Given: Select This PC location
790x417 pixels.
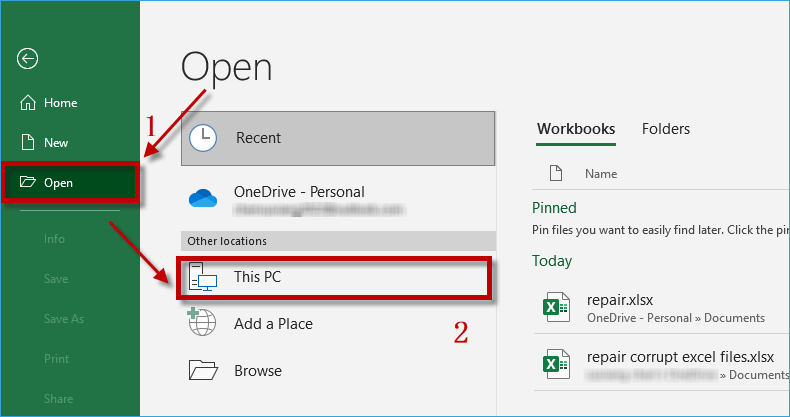Looking at the screenshot, I should (x=334, y=277).
